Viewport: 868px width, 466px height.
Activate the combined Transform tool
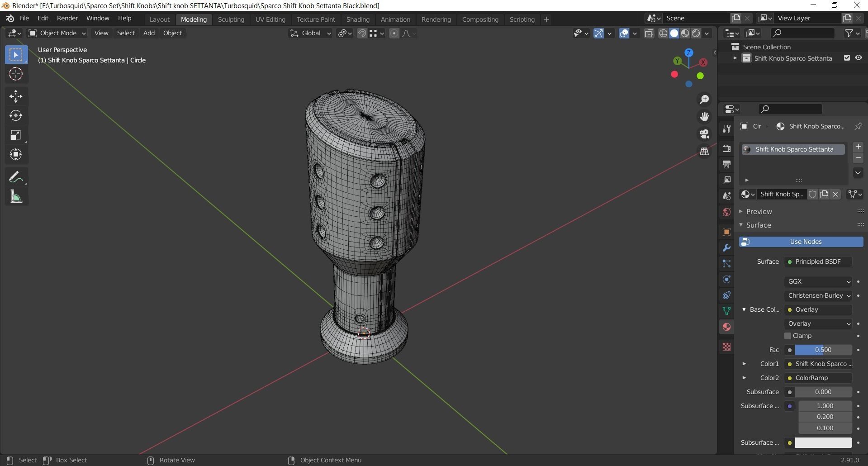[16, 154]
